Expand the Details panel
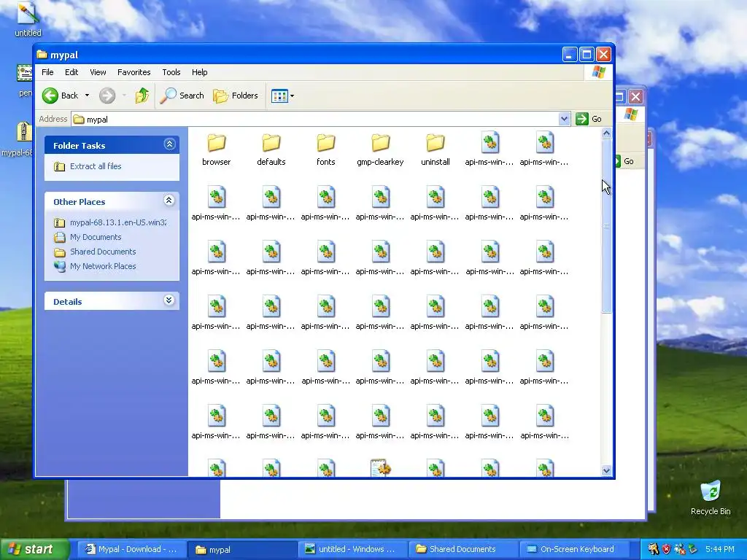The height and width of the screenshot is (560, 747). pos(169,300)
